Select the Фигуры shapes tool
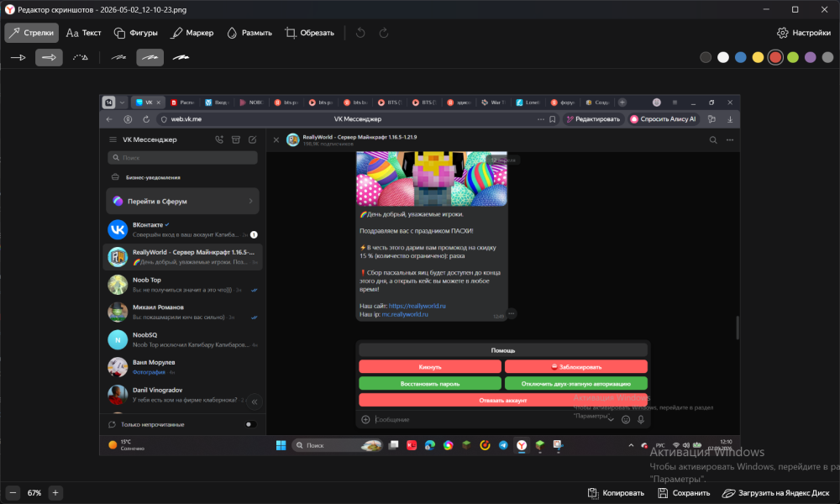This screenshot has width=840, height=504. 136,33
